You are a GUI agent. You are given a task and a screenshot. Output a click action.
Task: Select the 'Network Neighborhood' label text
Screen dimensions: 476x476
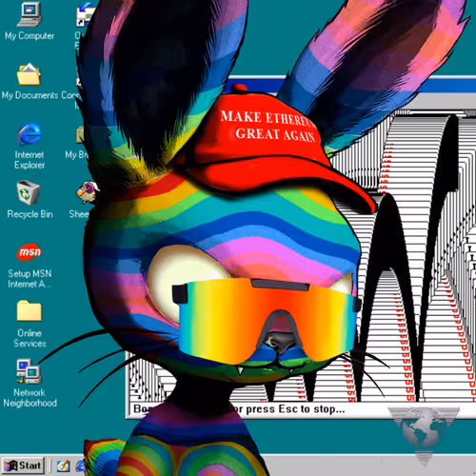[x=30, y=398]
